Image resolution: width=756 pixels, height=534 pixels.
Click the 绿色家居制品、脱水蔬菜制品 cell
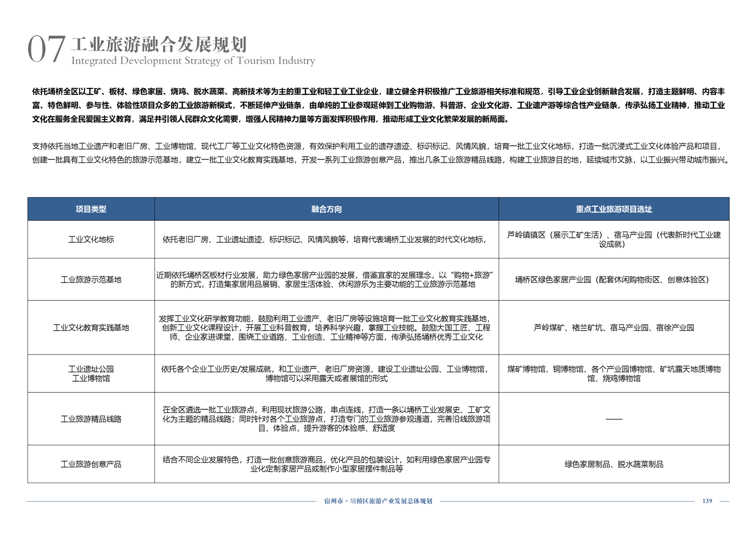[614, 465]
